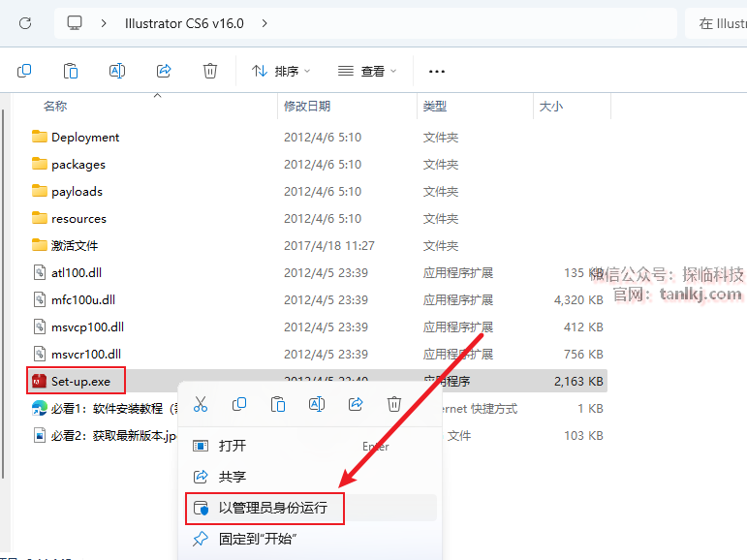
Task: Choose 固定到“开始” from context menu
Action: point(310,539)
